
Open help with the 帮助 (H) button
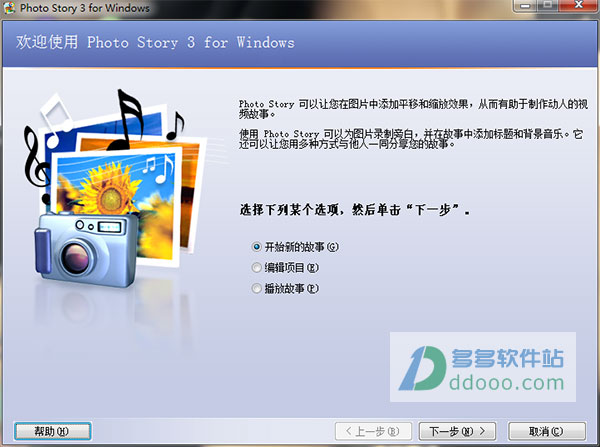point(52,431)
